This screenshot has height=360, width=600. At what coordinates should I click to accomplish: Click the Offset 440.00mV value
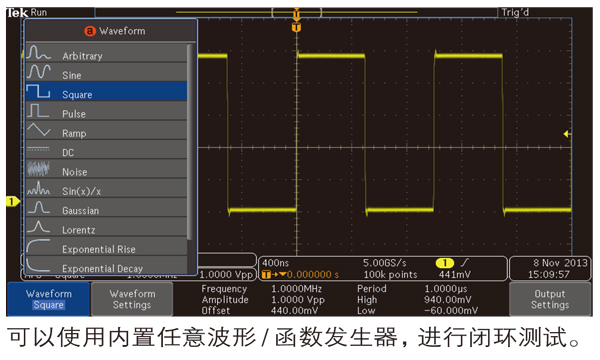pos(294,311)
